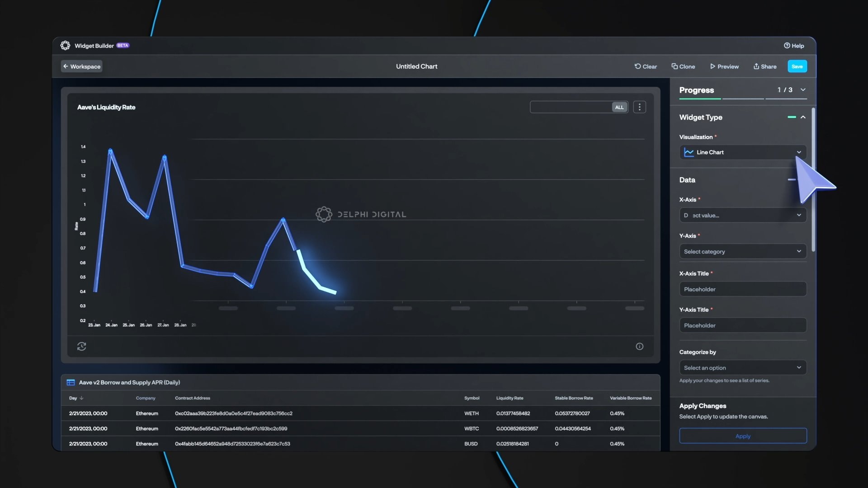Viewport: 868px width, 488px height.
Task: Click the Untitled Chart title
Action: click(416, 66)
